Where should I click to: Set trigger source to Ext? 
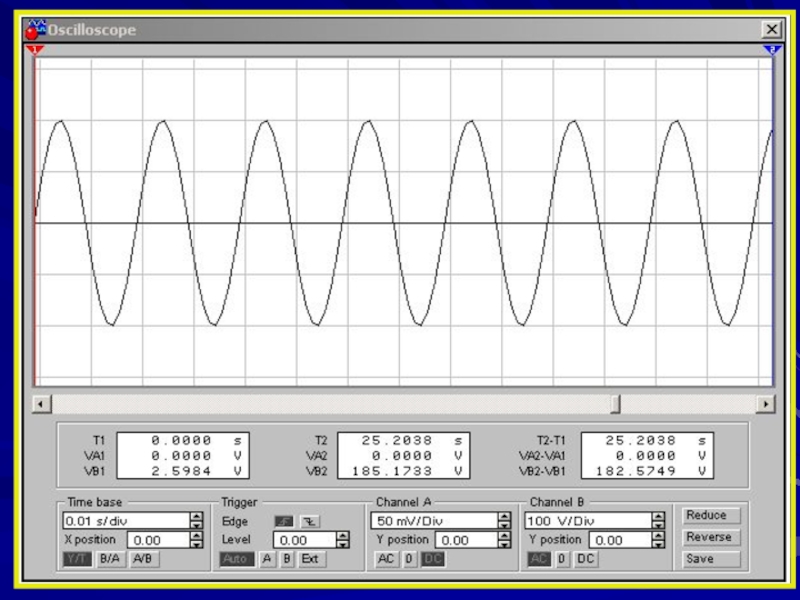tap(311, 559)
